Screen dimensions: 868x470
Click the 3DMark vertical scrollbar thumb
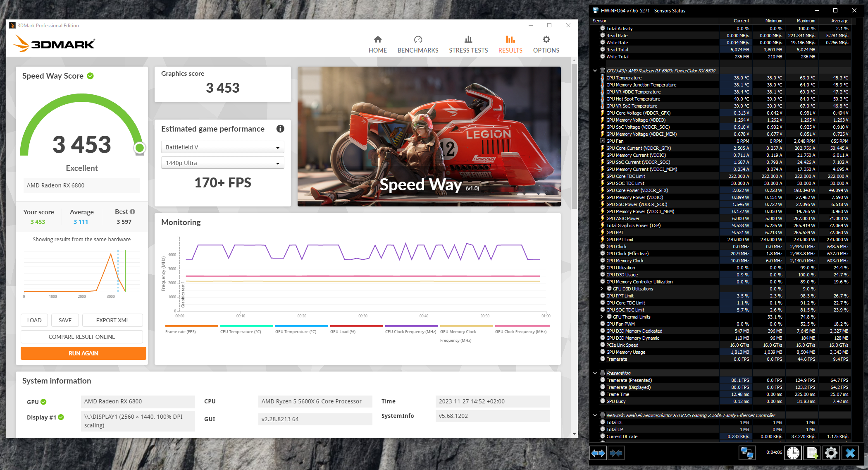(x=574, y=137)
